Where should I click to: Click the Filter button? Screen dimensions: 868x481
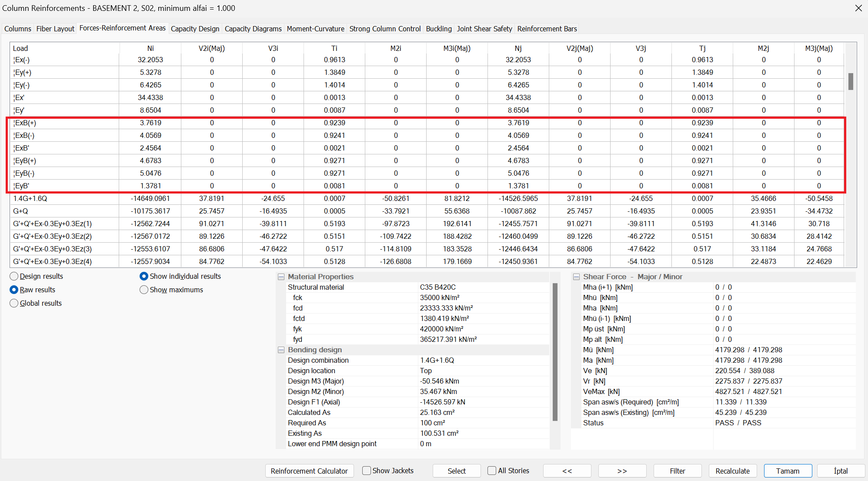(x=677, y=471)
